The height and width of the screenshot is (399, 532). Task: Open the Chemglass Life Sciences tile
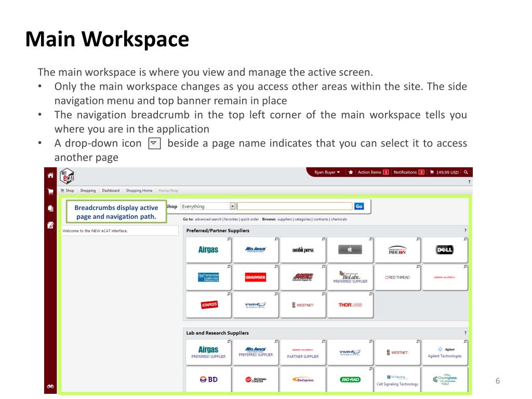(x=445, y=379)
